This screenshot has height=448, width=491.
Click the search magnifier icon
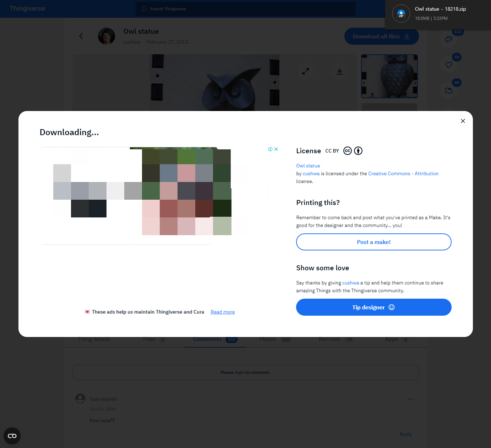(x=144, y=9)
